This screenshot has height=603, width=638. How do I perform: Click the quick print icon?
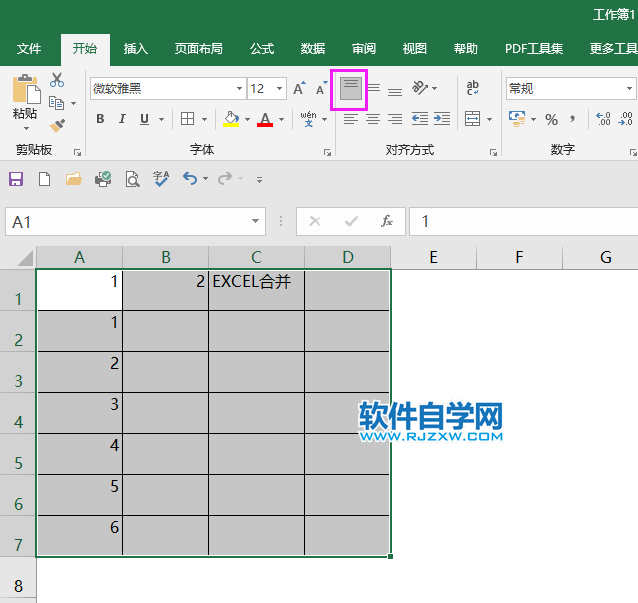pyautogui.click(x=103, y=179)
